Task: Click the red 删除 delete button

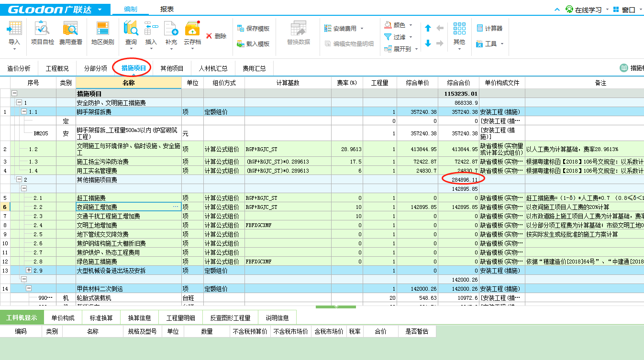Action: (216, 36)
